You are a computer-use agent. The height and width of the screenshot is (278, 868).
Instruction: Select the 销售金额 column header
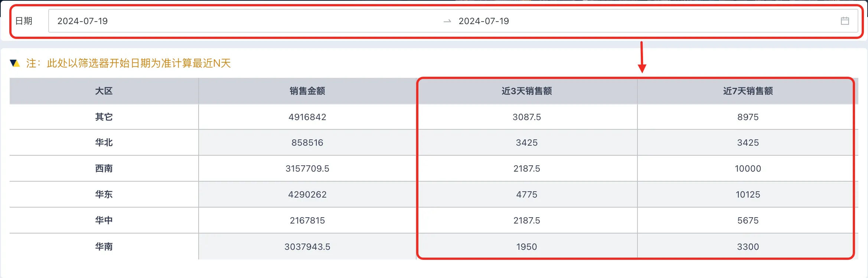point(307,91)
